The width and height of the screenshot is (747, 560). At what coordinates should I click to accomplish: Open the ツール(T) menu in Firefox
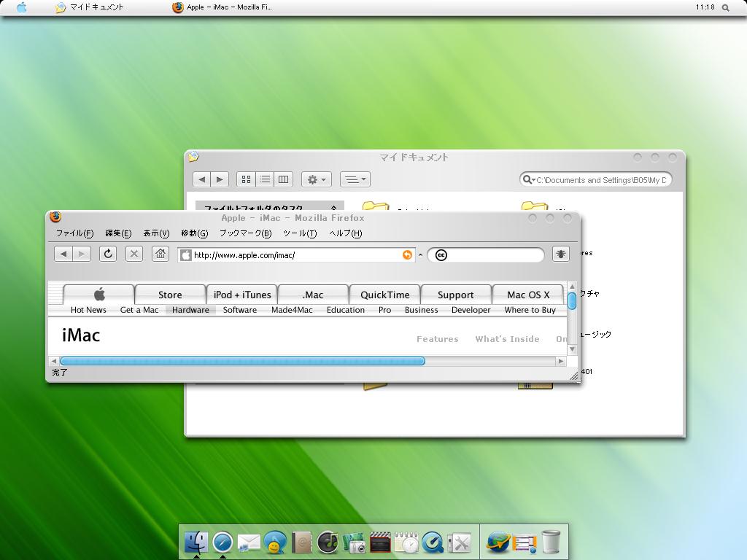click(300, 233)
